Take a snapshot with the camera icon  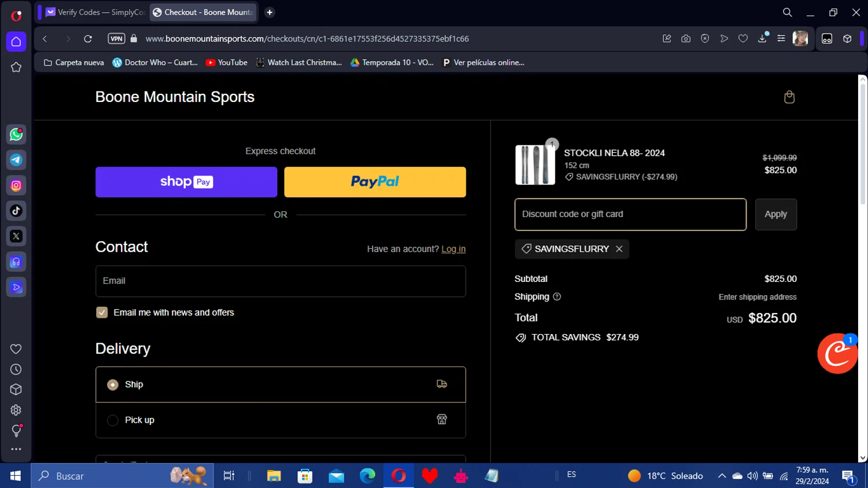coord(686,39)
